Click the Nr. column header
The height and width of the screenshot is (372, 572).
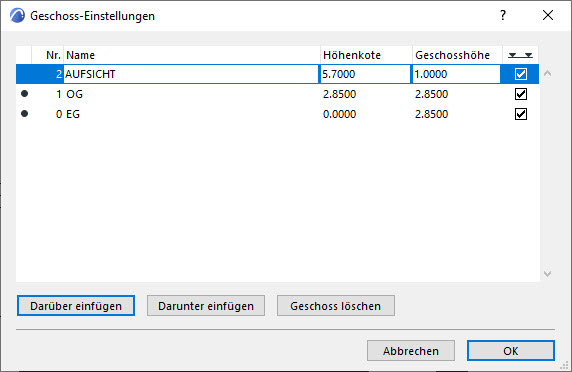[48, 55]
